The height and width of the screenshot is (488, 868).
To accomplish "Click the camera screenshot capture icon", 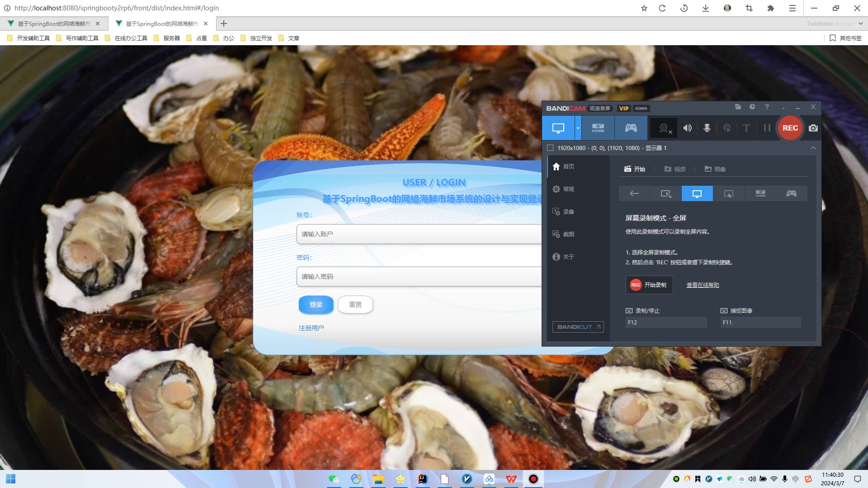I will tap(813, 128).
